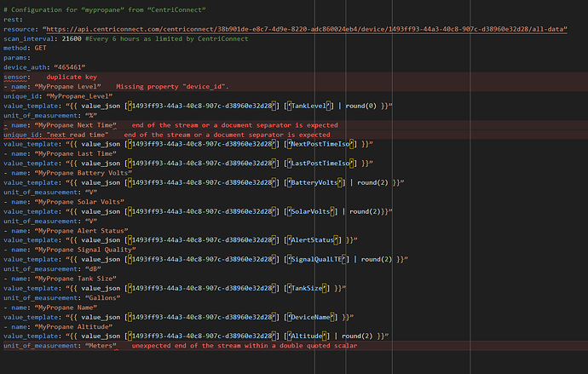Click the "resource:" key name
Screen dimensions: 588x374
(20, 29)
